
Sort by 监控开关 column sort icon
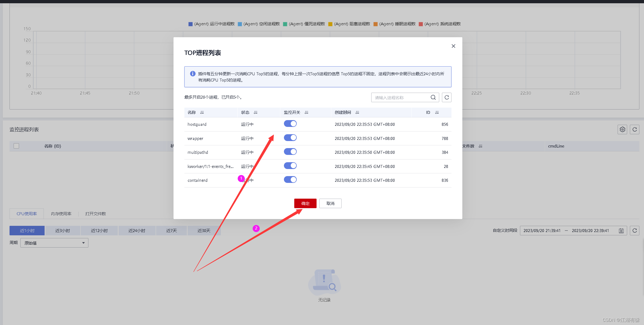point(306,112)
